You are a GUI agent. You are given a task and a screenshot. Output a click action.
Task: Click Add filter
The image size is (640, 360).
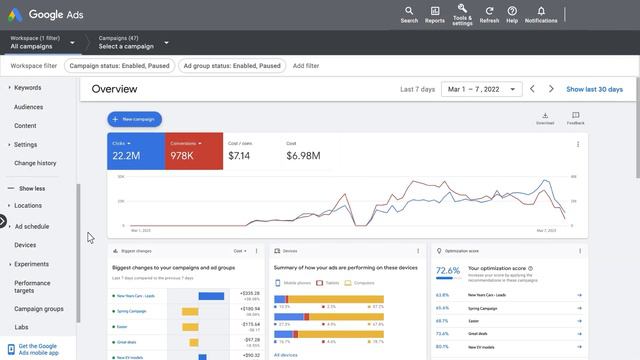point(306,66)
